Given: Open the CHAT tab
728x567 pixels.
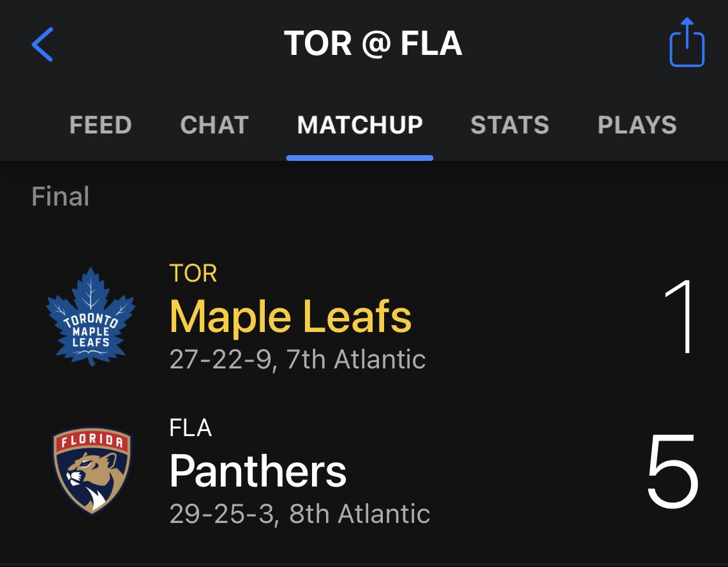Looking at the screenshot, I should tap(214, 125).
